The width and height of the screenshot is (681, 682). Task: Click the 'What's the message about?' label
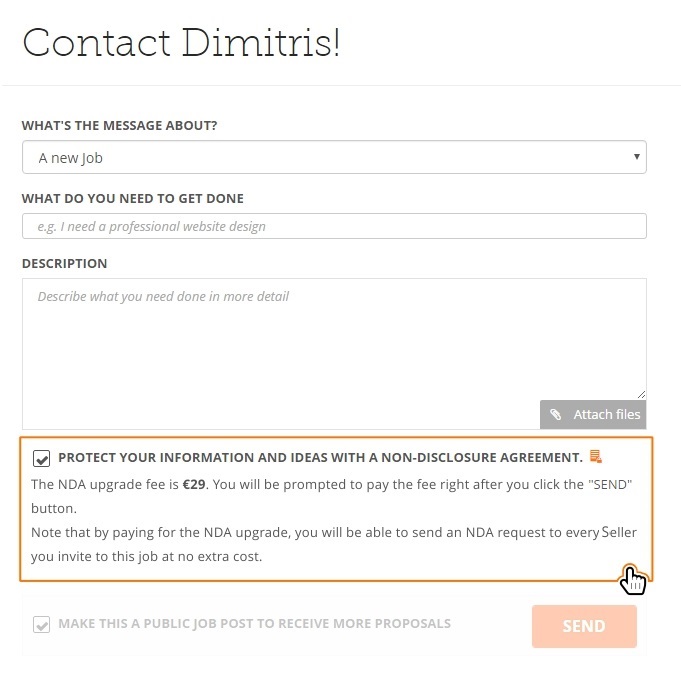tap(119, 125)
